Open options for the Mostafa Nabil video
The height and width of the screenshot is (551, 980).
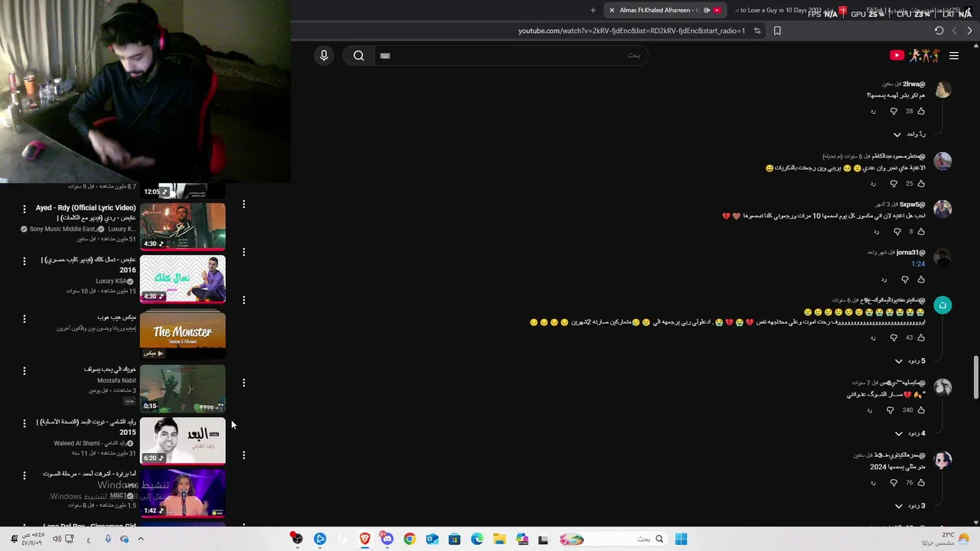coord(24,370)
